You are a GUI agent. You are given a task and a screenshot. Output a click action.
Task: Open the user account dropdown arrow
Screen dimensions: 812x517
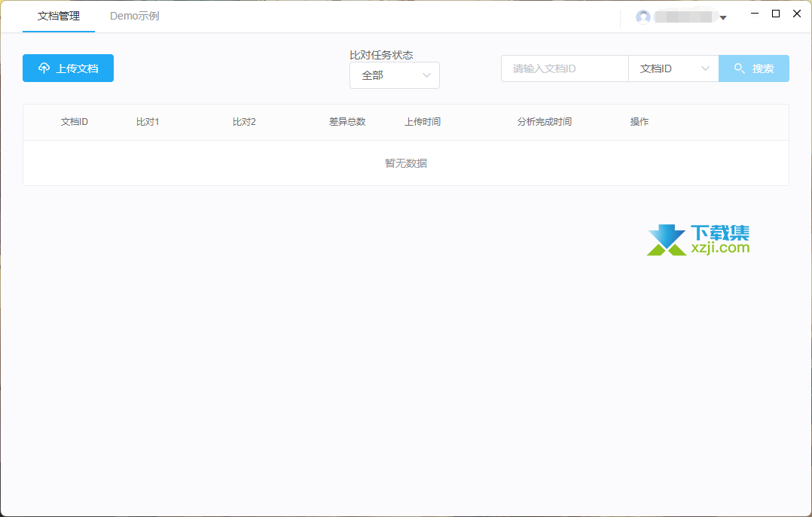coord(723,17)
